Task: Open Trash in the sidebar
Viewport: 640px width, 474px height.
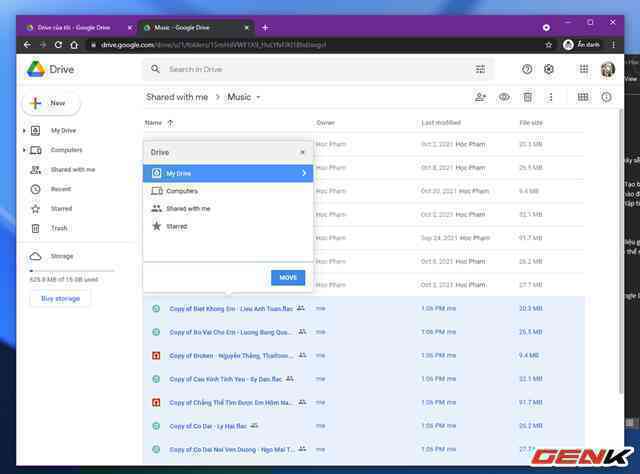Action: click(x=59, y=228)
